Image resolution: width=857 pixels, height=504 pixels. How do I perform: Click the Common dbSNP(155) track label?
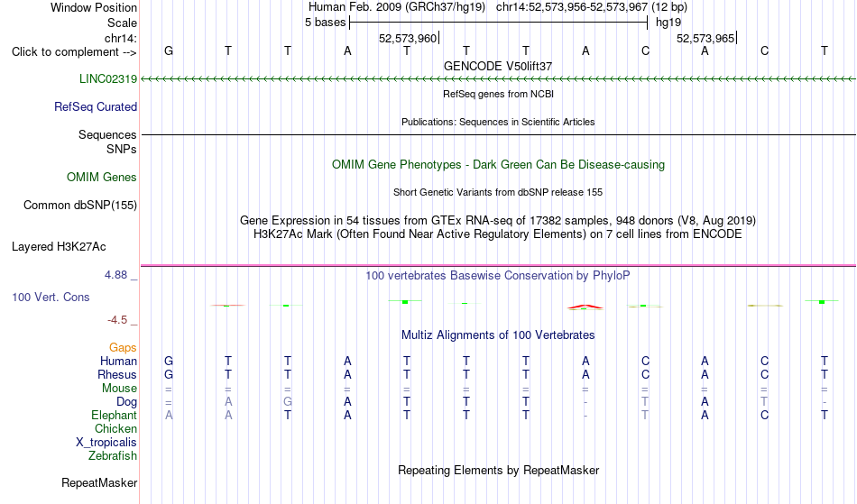tap(80, 205)
